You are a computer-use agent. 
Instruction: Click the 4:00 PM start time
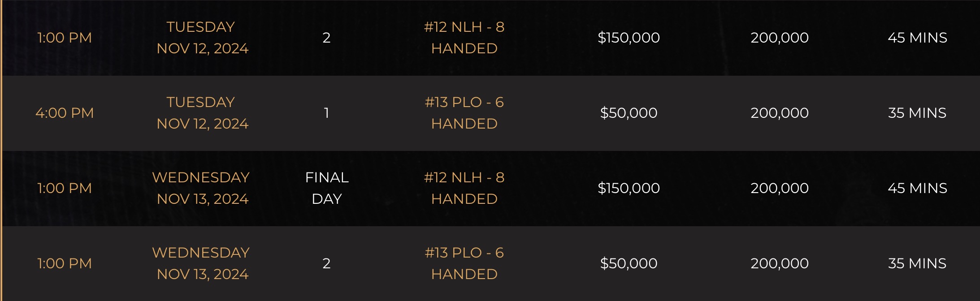tap(65, 113)
